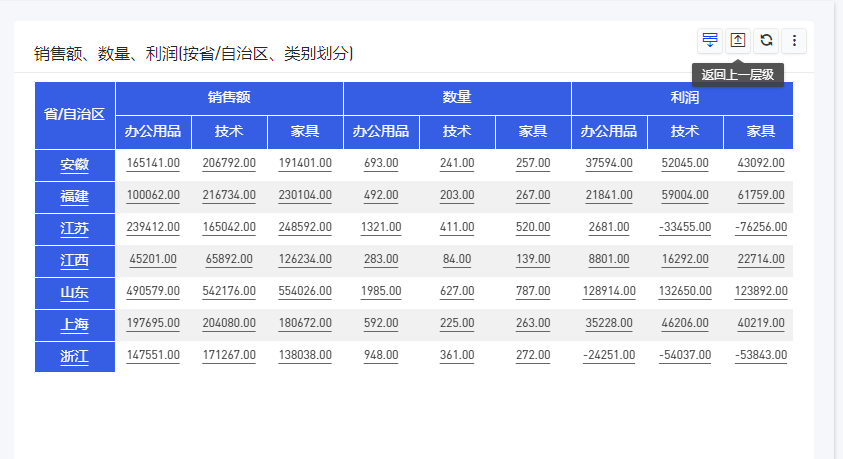Refresh the table with the refresh icon

tap(766, 40)
